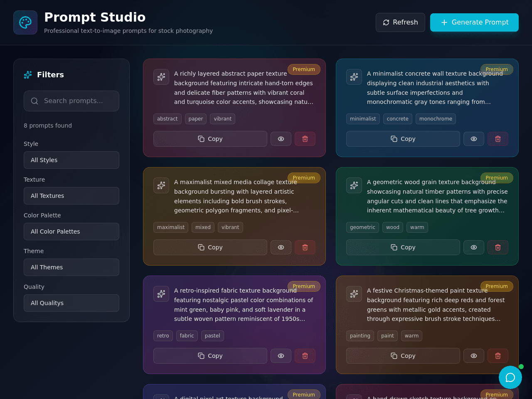Click the 'mixed' tag
Image resolution: width=532 pixels, height=399 pixels.
tap(203, 227)
